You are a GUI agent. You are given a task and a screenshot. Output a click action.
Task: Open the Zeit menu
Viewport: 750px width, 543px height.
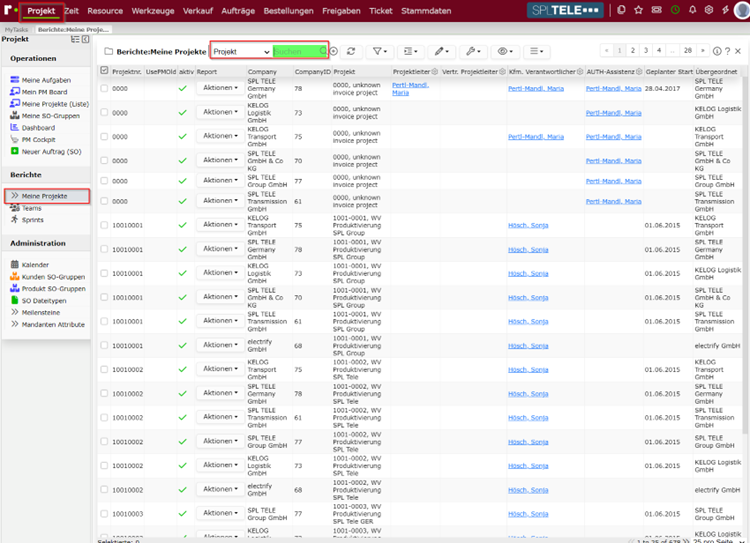click(x=72, y=11)
